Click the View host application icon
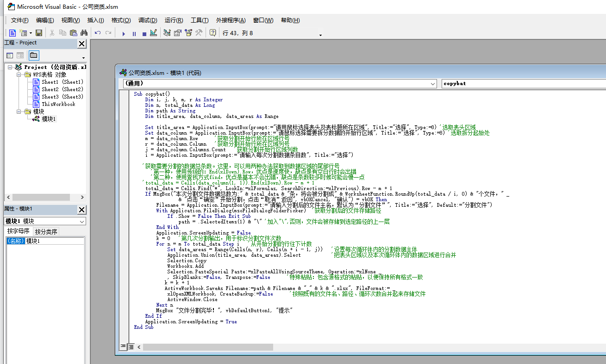The height and width of the screenshot is (364, 606). click(x=12, y=33)
